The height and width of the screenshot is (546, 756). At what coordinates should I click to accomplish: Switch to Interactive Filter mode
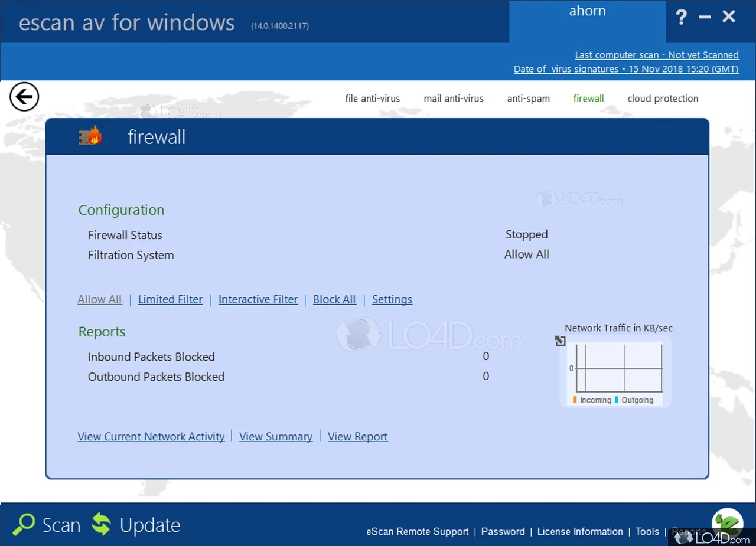[x=258, y=299]
